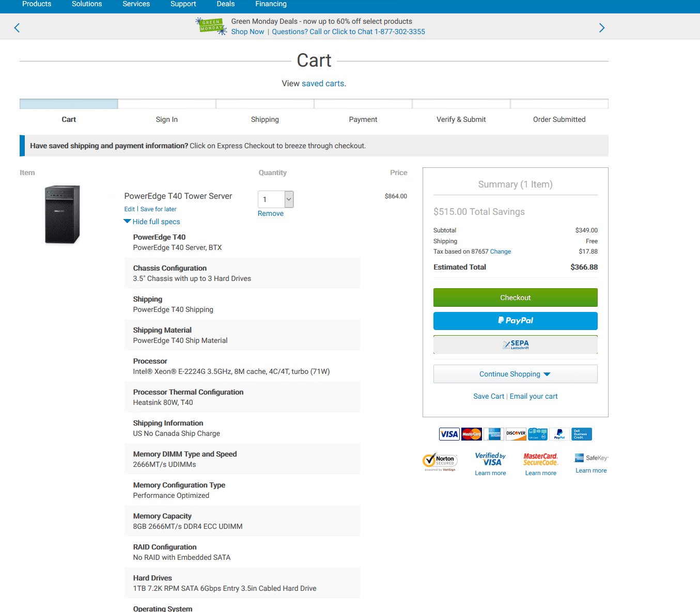Viewport: 700px width, 612px height.
Task: Click the PowerEdge T40 Tower Server title
Action: coord(178,196)
